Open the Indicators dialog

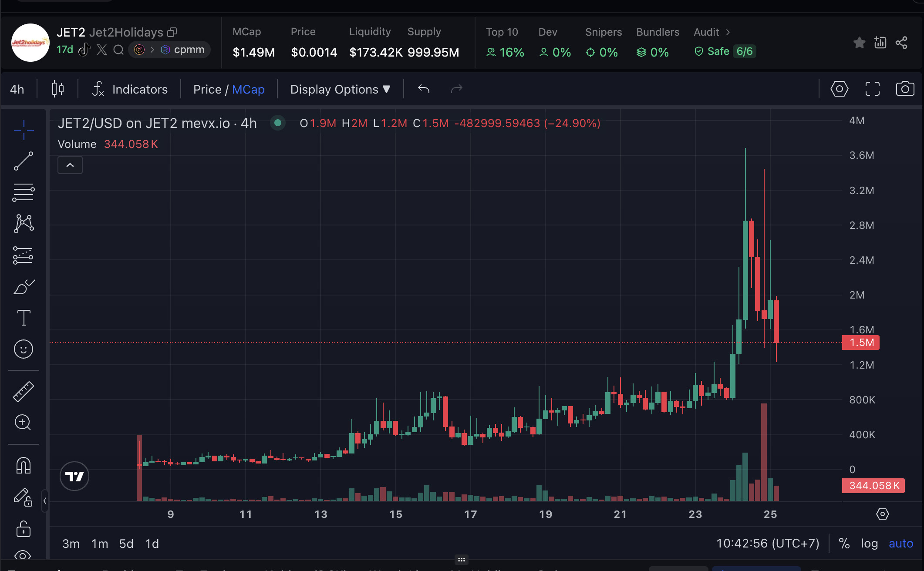130,89
